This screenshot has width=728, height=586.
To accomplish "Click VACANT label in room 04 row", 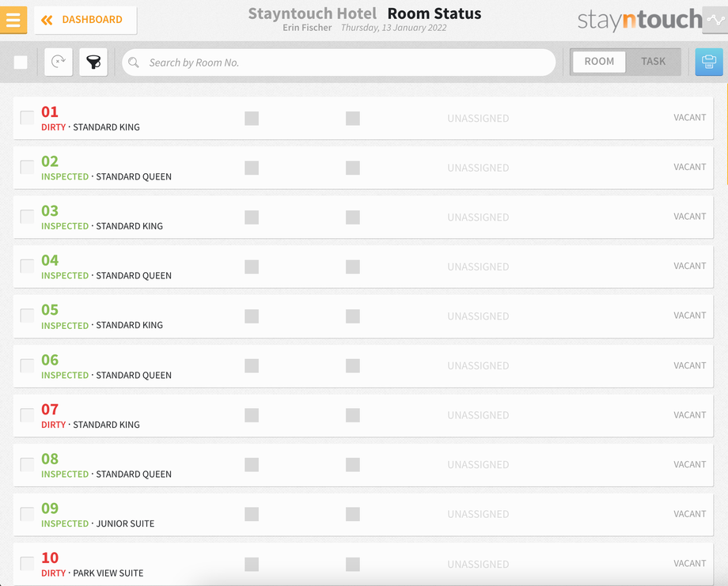I will pyautogui.click(x=690, y=266).
